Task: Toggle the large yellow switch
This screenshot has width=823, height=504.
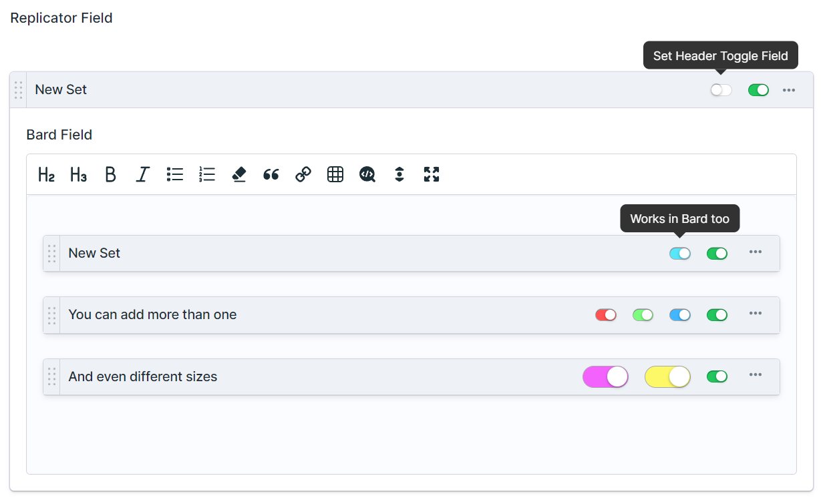Action: (x=667, y=376)
